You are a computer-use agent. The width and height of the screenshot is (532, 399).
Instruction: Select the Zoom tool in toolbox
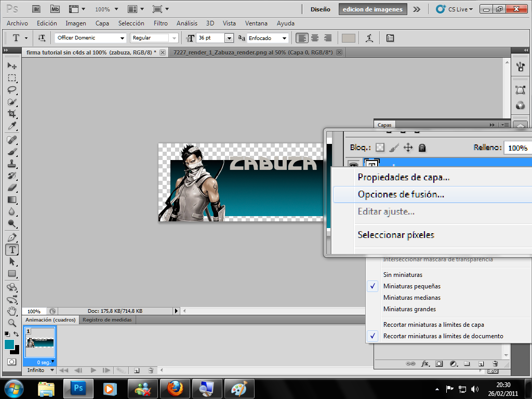tap(12, 323)
